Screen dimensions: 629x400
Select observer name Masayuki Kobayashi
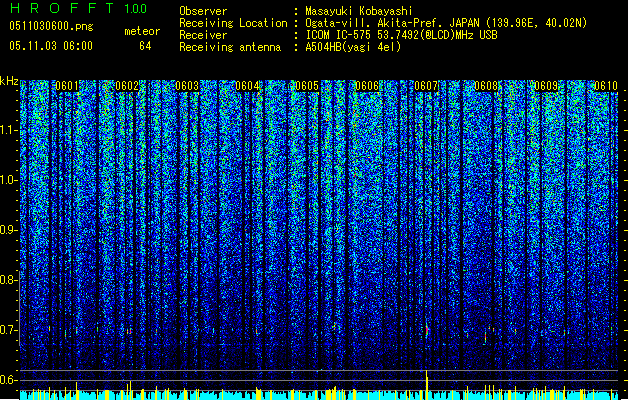[x=359, y=11]
